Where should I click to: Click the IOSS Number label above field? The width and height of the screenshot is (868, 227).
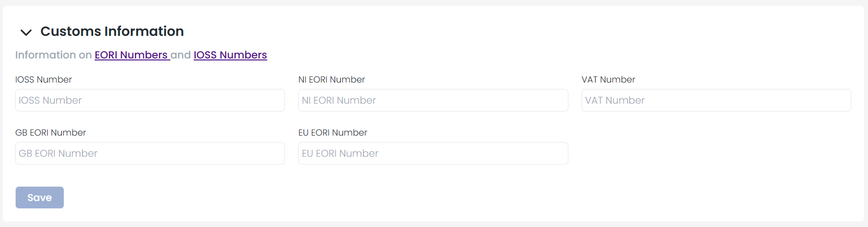point(44,80)
